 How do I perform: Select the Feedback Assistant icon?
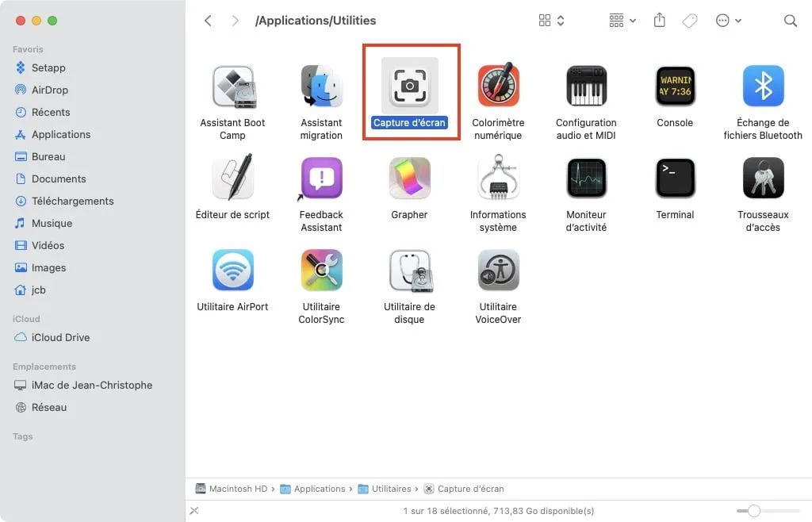click(321, 178)
